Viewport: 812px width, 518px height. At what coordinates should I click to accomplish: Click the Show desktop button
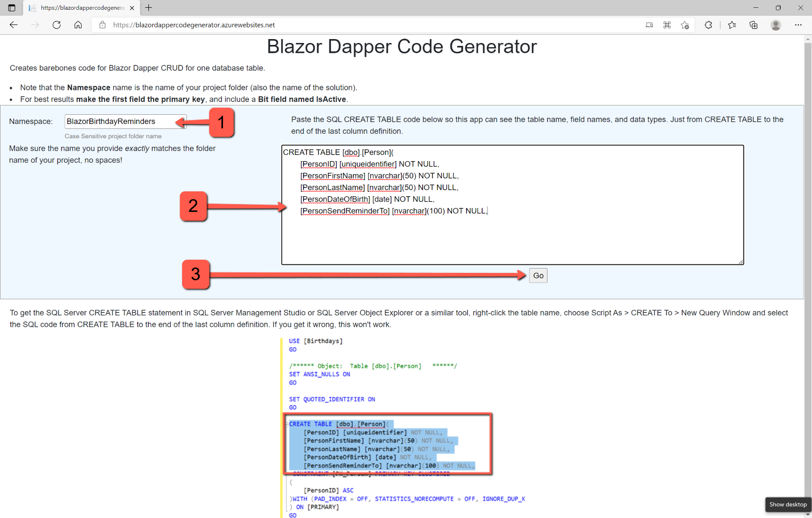click(x=787, y=505)
